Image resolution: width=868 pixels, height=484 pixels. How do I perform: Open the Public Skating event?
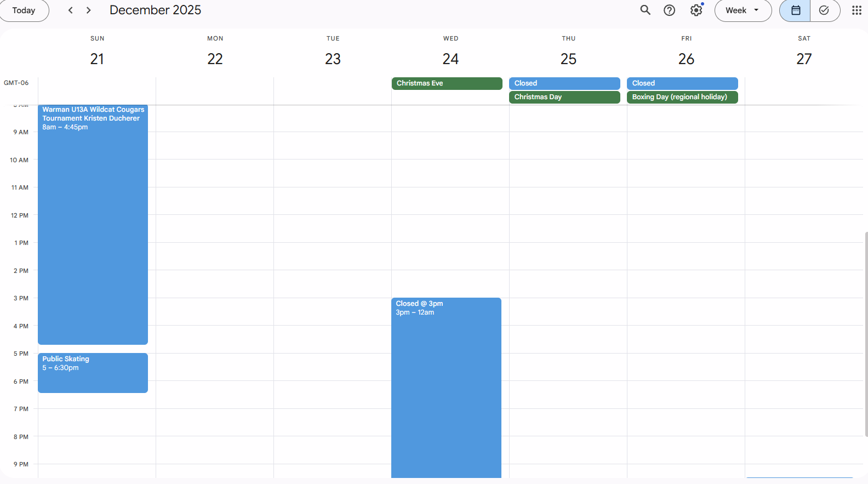(93, 373)
